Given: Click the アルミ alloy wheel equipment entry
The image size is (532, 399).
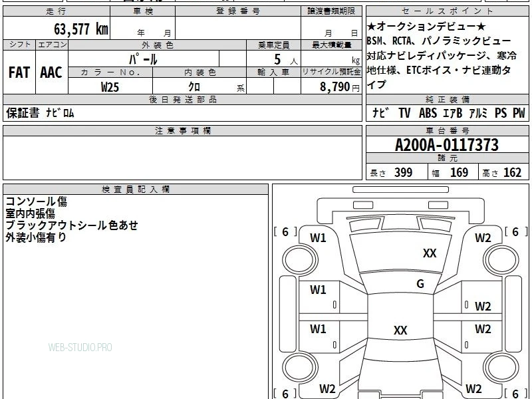Looking at the screenshot, I should pyautogui.click(x=477, y=113).
